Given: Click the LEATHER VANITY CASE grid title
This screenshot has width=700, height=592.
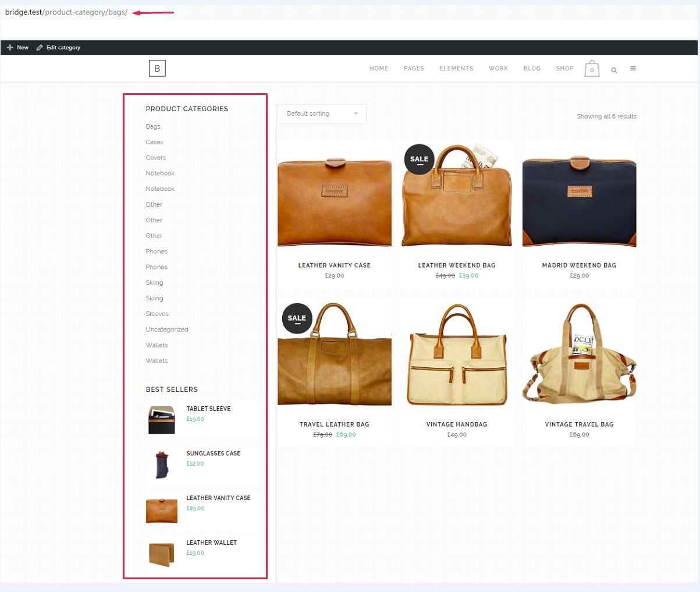Looking at the screenshot, I should pyautogui.click(x=335, y=265).
